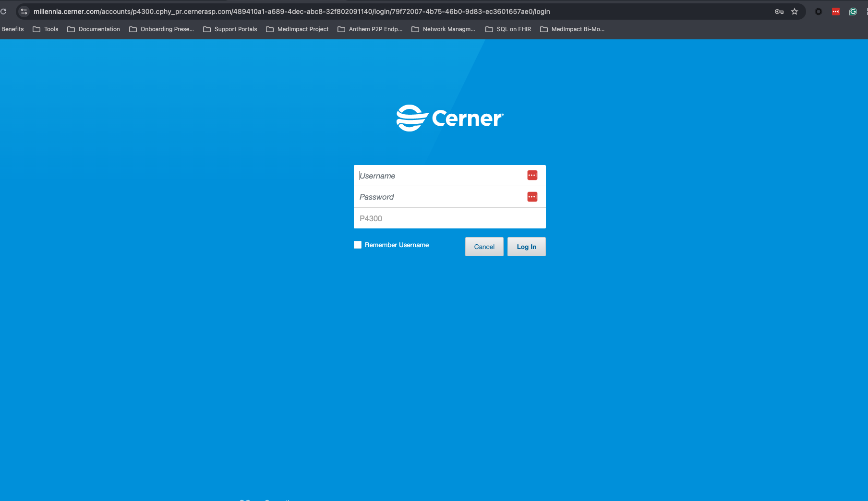Click the password manager icon in the Username field

click(532, 175)
